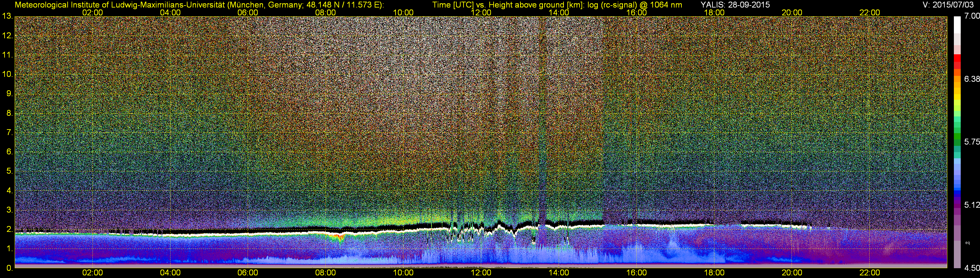
Task: Click the 22:00 label on the bottom time axis
Action: [870, 273]
